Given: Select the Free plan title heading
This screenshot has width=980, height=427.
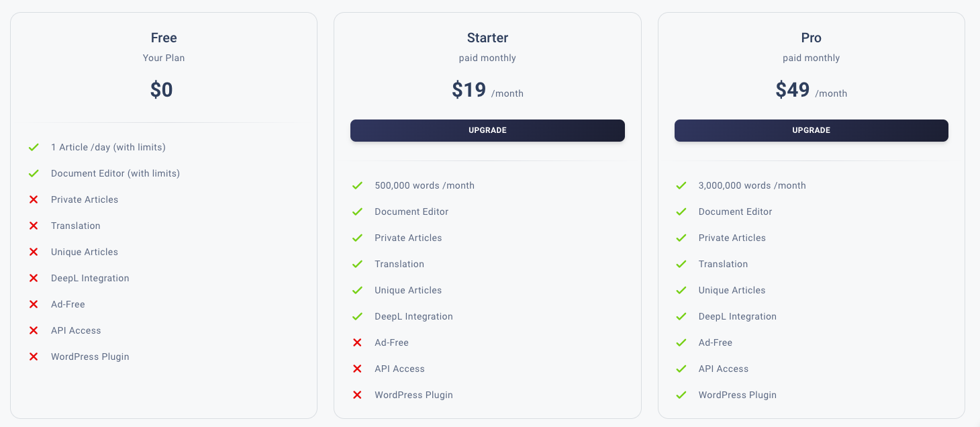Looking at the screenshot, I should [x=164, y=38].
